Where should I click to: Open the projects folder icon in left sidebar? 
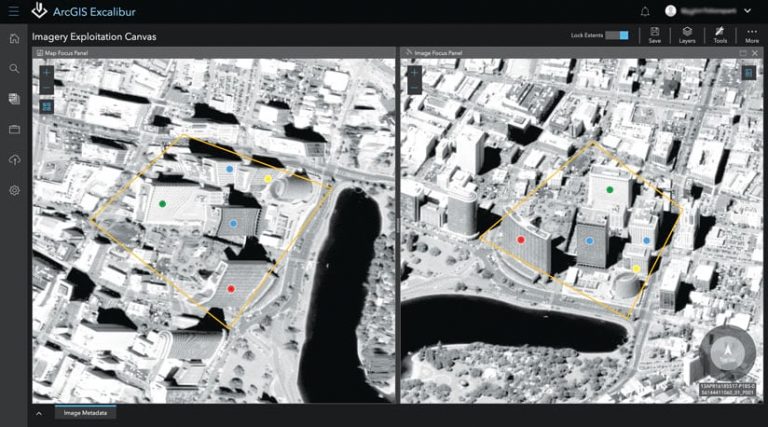(x=14, y=129)
